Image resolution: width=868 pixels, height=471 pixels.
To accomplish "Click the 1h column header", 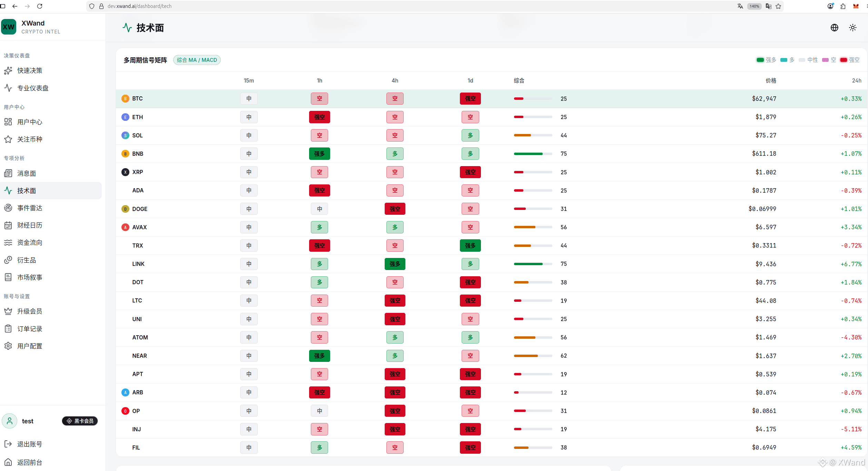I will click(x=319, y=80).
